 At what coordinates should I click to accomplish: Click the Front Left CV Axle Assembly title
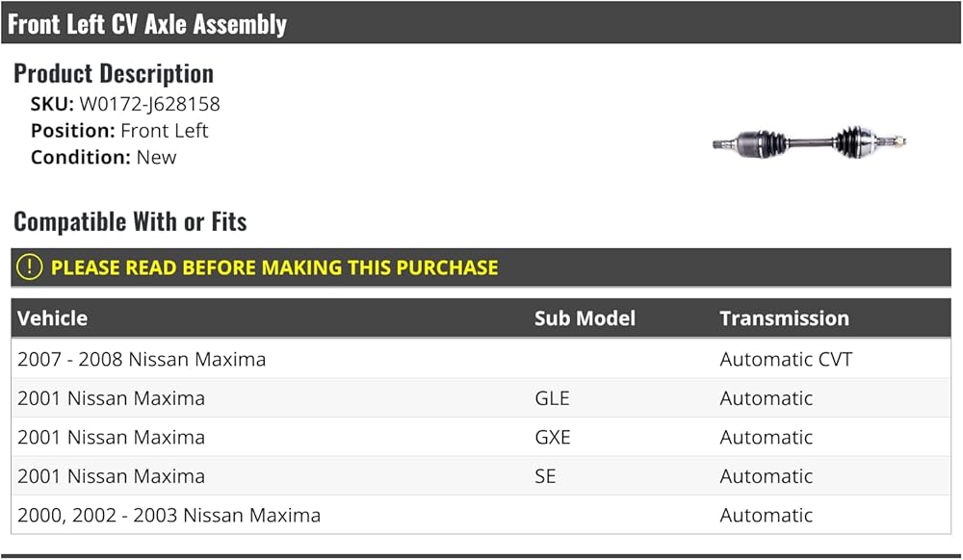[x=146, y=24]
